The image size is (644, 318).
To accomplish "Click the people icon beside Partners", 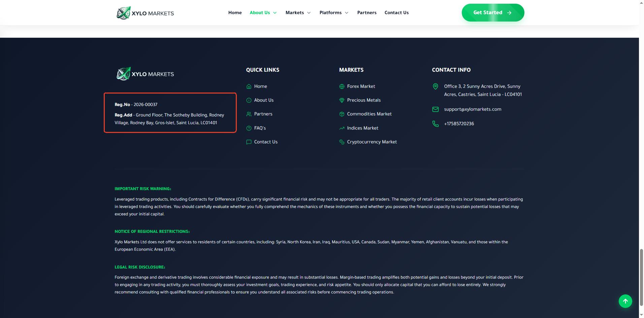I will coord(249,114).
